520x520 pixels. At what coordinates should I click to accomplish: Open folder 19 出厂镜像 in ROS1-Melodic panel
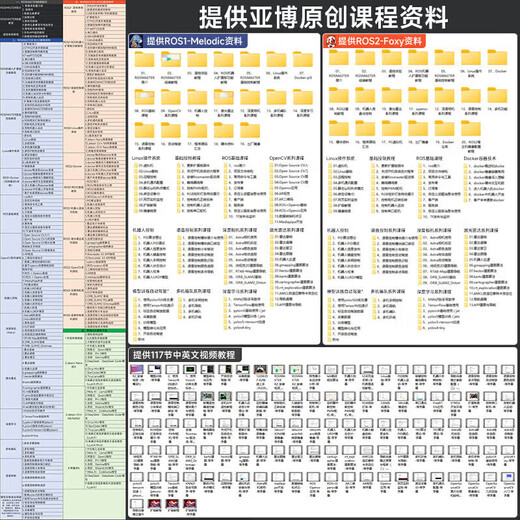click(x=250, y=130)
